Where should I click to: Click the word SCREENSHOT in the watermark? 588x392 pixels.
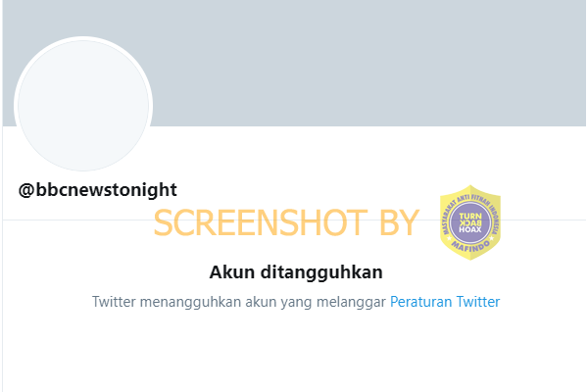(261, 222)
